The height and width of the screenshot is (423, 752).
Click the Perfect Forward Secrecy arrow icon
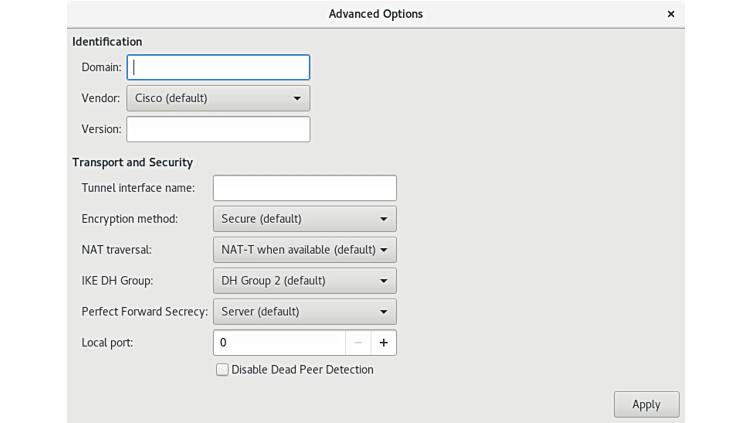click(384, 312)
